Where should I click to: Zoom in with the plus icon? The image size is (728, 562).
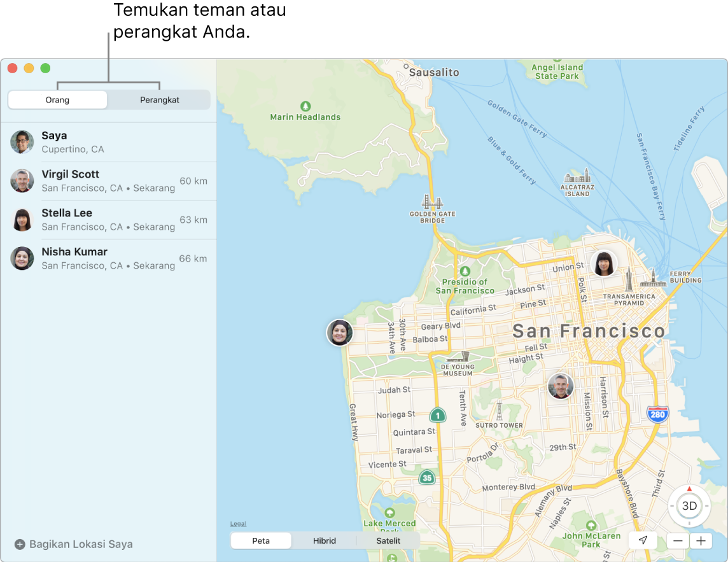click(x=701, y=541)
